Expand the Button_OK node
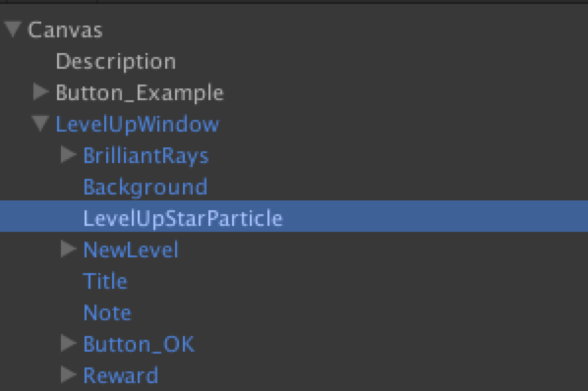 click(69, 344)
